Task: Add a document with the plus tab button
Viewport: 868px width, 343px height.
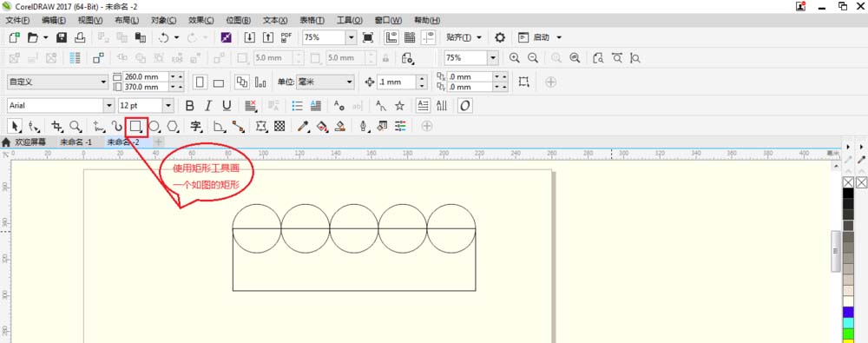Action: 158,142
